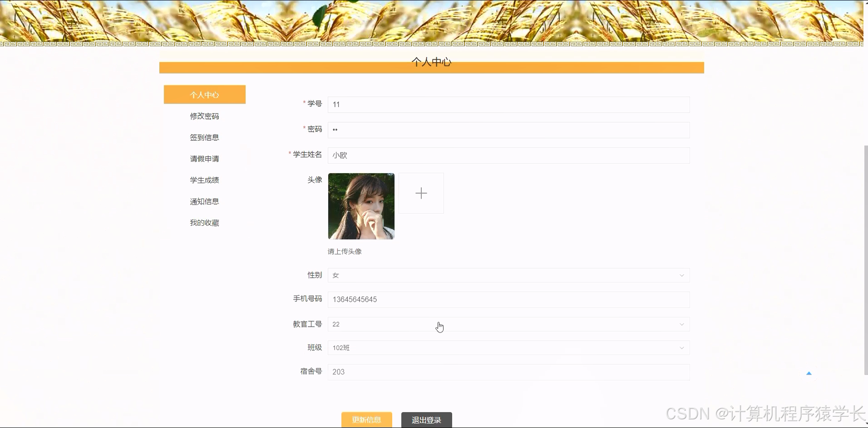Click the 学生姓名 name field
The width and height of the screenshot is (868, 428).
coord(508,155)
